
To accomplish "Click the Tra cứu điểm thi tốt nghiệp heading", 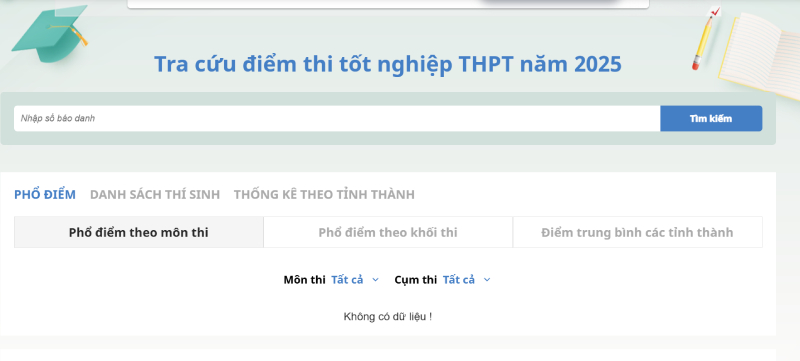I will [x=388, y=64].
